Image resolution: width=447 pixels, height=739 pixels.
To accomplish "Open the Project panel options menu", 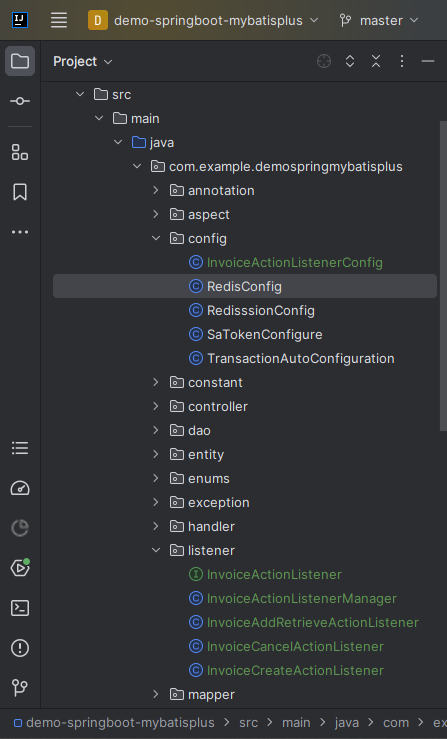I will tap(402, 61).
